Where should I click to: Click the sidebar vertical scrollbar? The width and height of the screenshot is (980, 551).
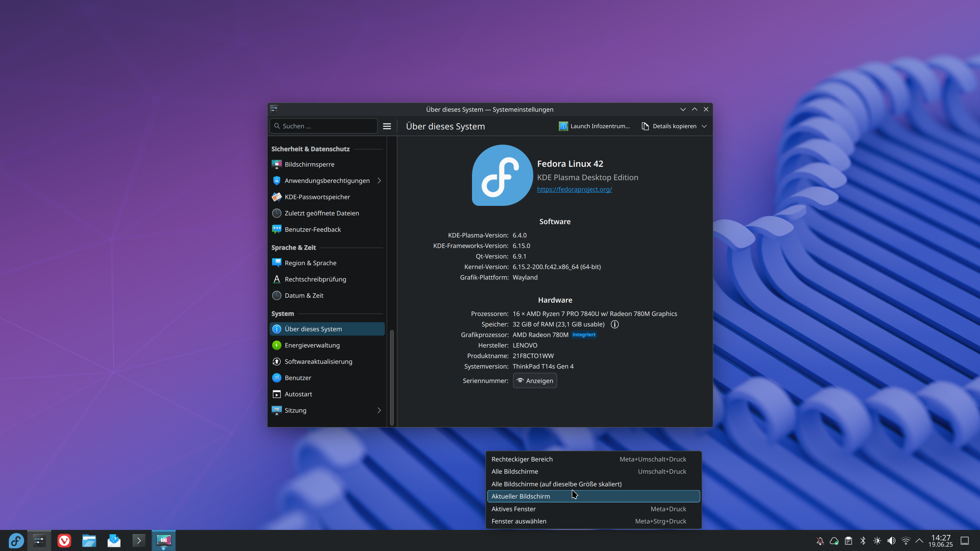(x=392, y=377)
